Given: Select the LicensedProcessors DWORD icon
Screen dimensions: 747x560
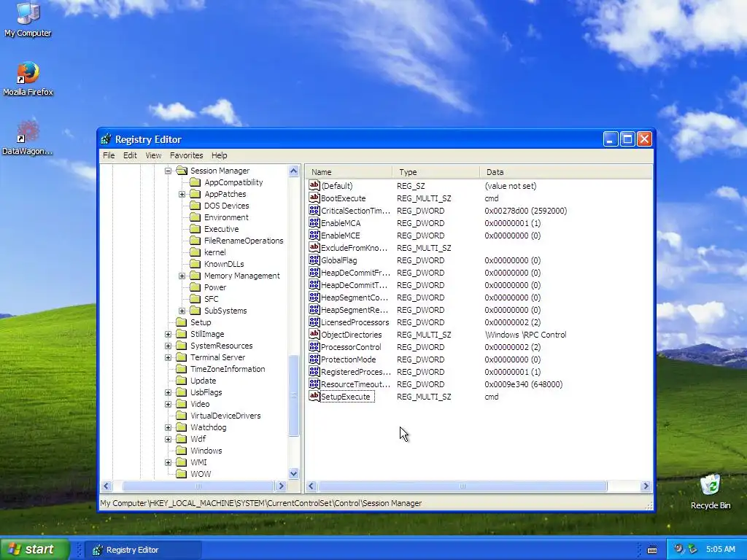Looking at the screenshot, I should [314, 322].
